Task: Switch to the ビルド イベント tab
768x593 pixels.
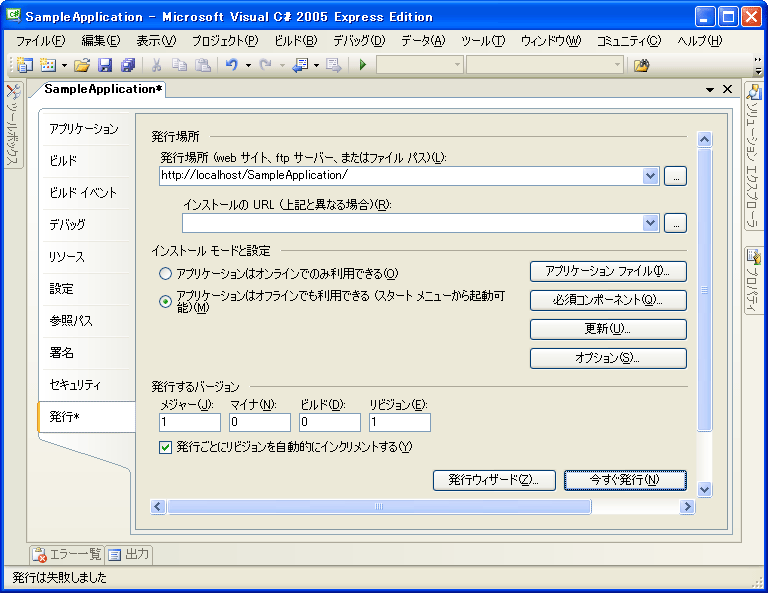Action: click(x=84, y=193)
